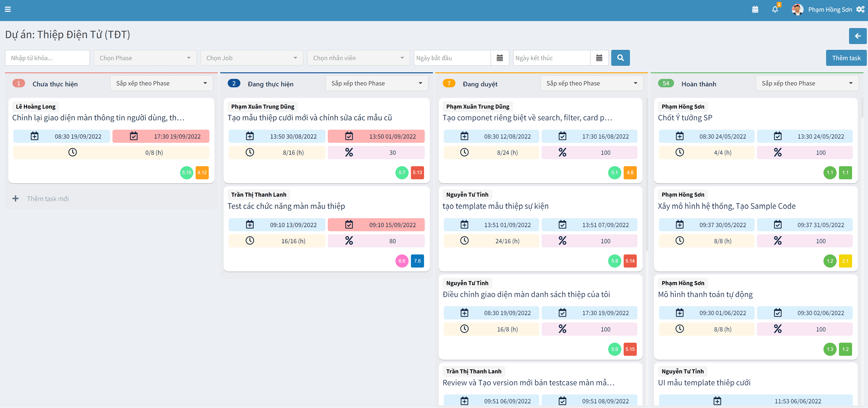Expand the Chọn Job dropdown
This screenshot has width=868, height=408.
coord(252,58)
